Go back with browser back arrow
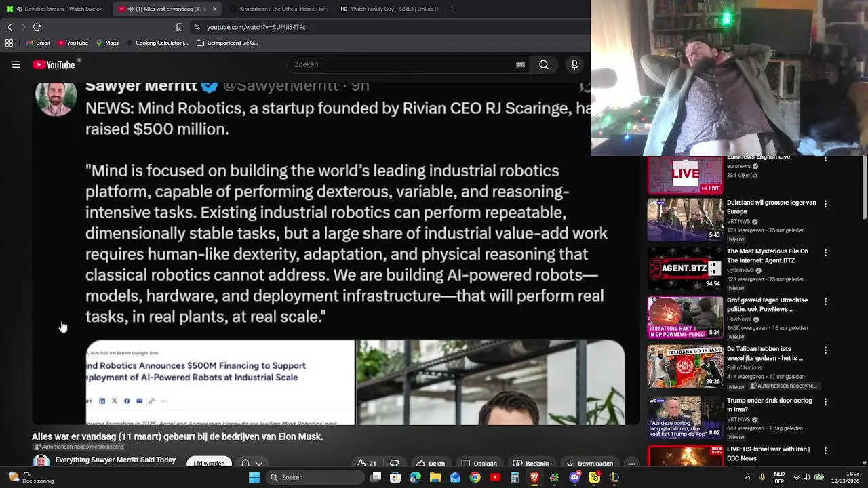Viewport: 868px width, 488px height. (9, 27)
